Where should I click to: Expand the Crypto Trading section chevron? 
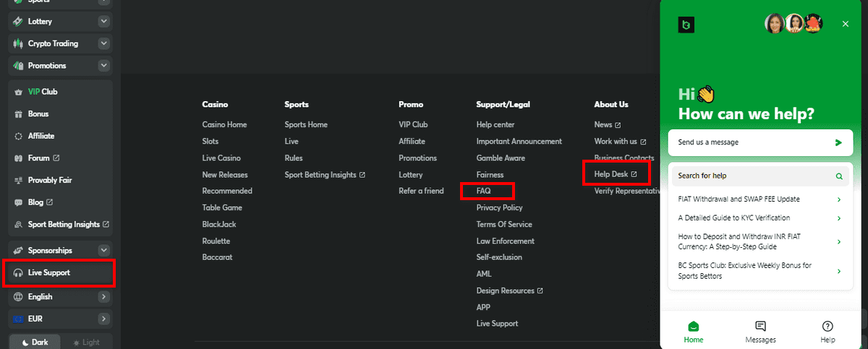point(103,43)
